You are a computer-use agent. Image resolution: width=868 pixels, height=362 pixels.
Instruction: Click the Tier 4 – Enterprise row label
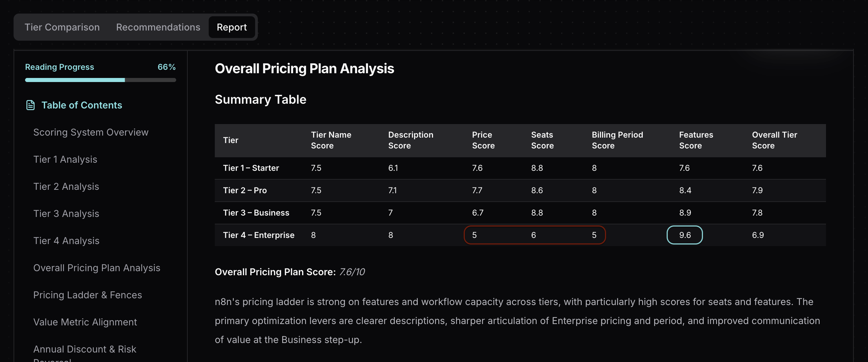pos(259,235)
